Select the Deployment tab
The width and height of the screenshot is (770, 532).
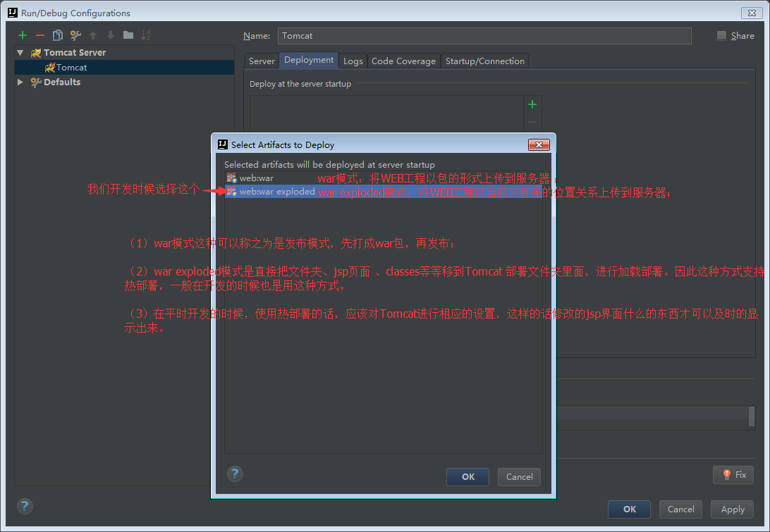pyautogui.click(x=309, y=60)
